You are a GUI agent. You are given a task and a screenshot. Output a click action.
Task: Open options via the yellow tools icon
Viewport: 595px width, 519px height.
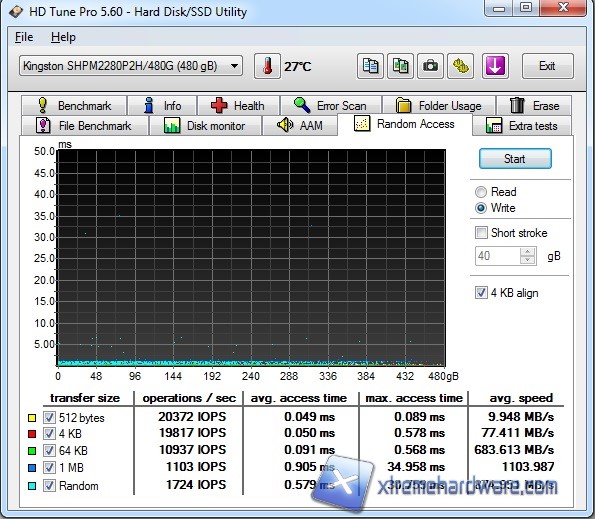(x=460, y=66)
